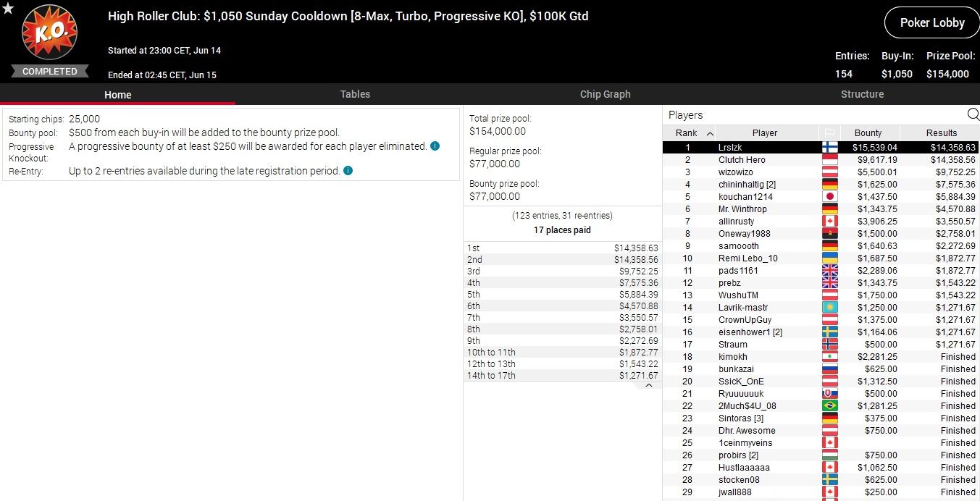Search players with the magnifier icon
The width and height of the screenshot is (980, 501).
click(x=973, y=114)
